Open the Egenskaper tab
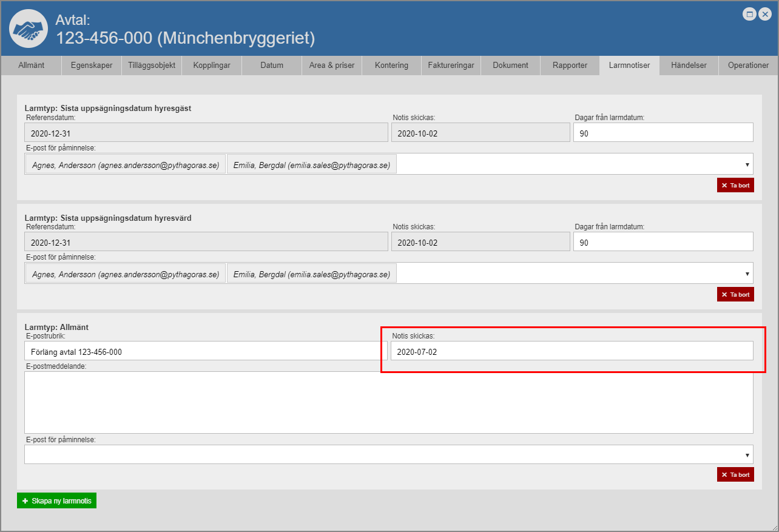 pos(92,66)
